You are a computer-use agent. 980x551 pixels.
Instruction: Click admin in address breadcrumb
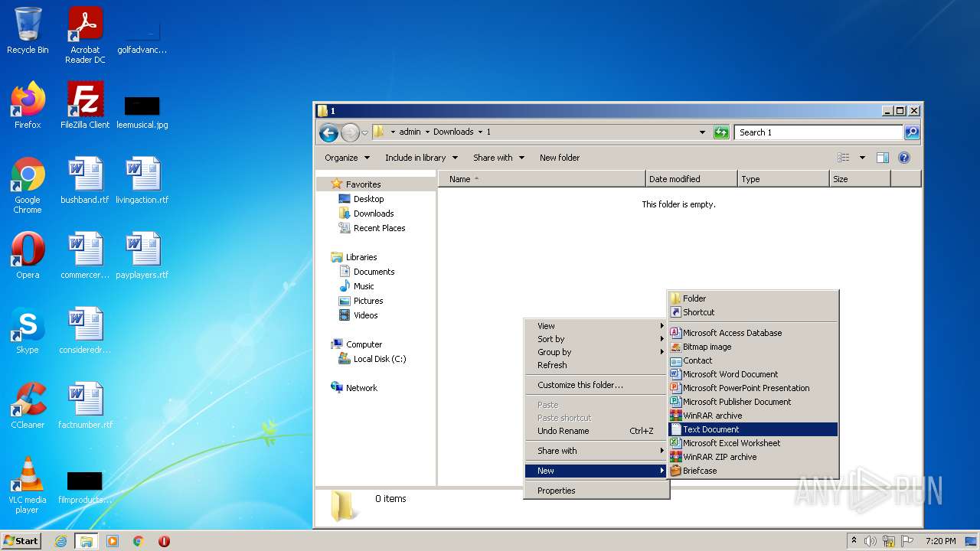(x=410, y=132)
